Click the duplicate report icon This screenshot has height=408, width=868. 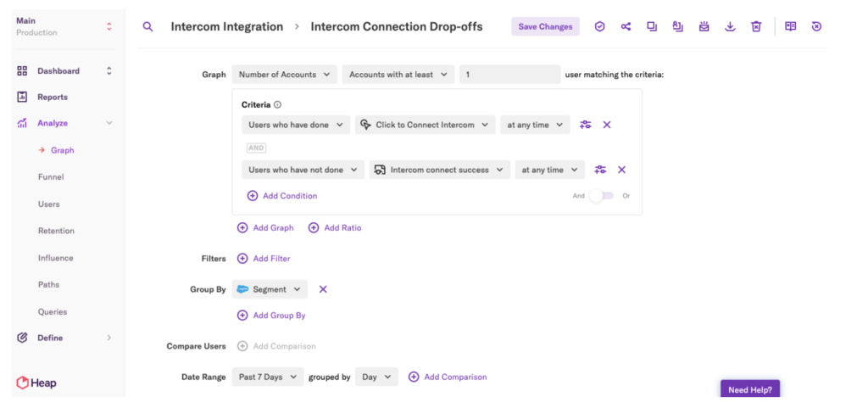pos(652,26)
